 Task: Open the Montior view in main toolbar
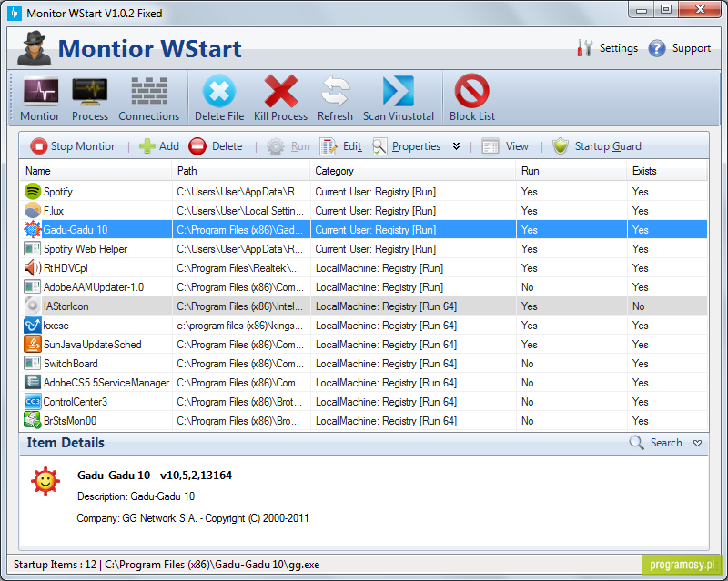40,99
